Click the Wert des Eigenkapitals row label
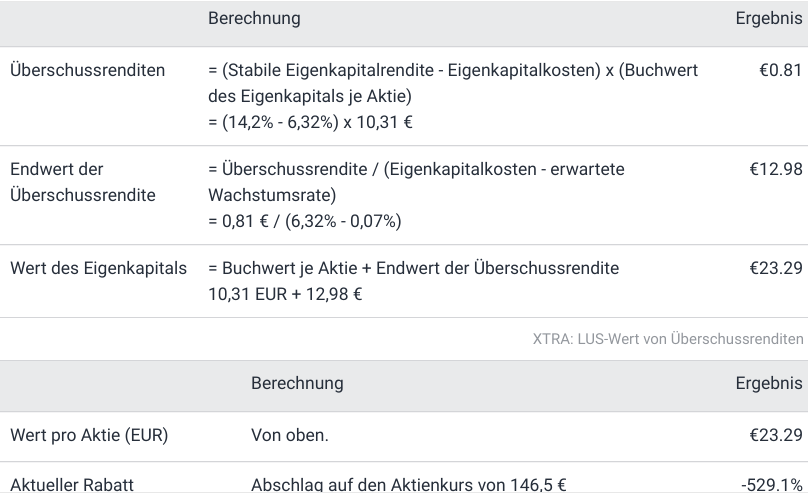Image resolution: width=808 pixels, height=502 pixels. [98, 268]
